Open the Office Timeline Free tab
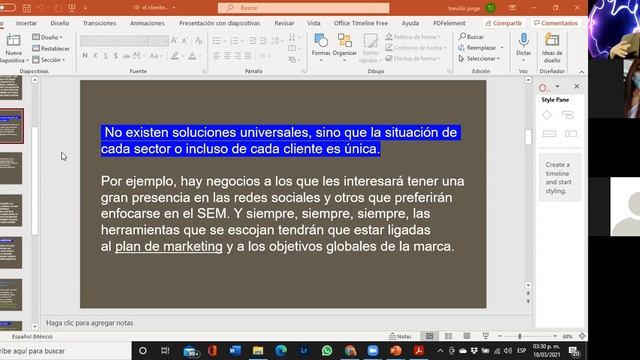Screen dimensions: 640x360 360,23
